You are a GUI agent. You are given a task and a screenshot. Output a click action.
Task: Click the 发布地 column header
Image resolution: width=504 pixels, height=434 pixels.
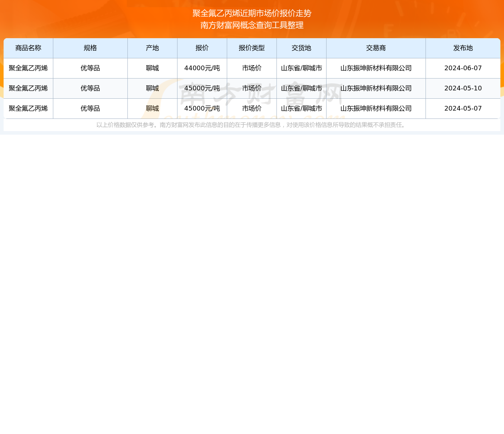click(463, 48)
